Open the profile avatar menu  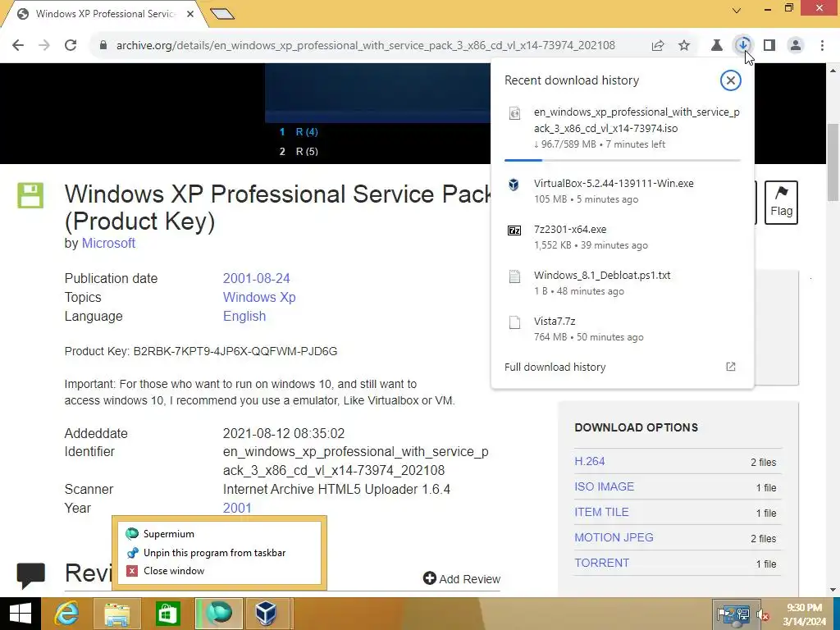[796, 46]
